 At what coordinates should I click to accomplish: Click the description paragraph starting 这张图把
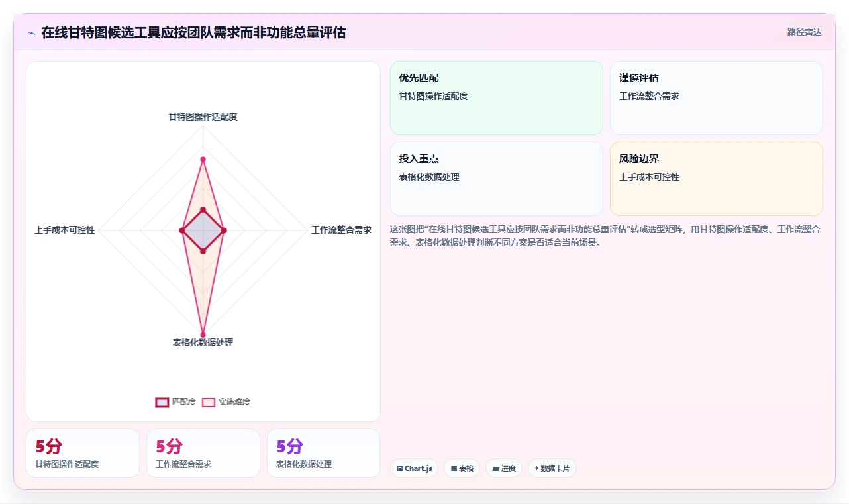[605, 236]
